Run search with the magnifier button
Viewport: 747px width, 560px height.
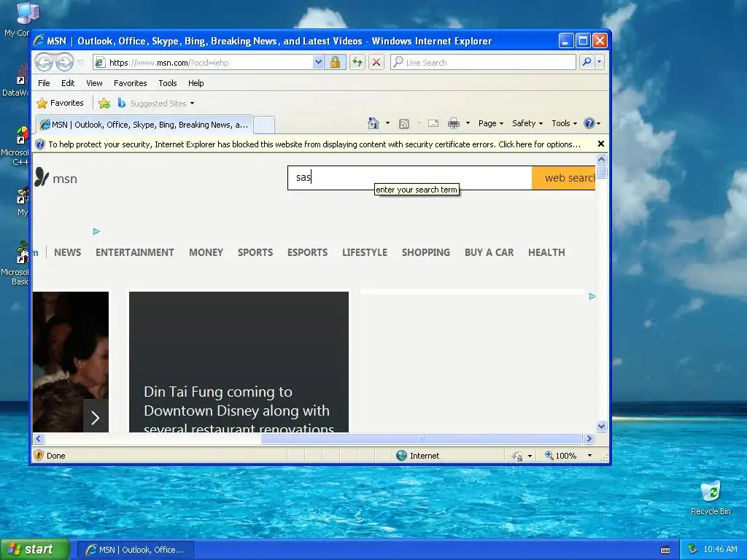[587, 62]
